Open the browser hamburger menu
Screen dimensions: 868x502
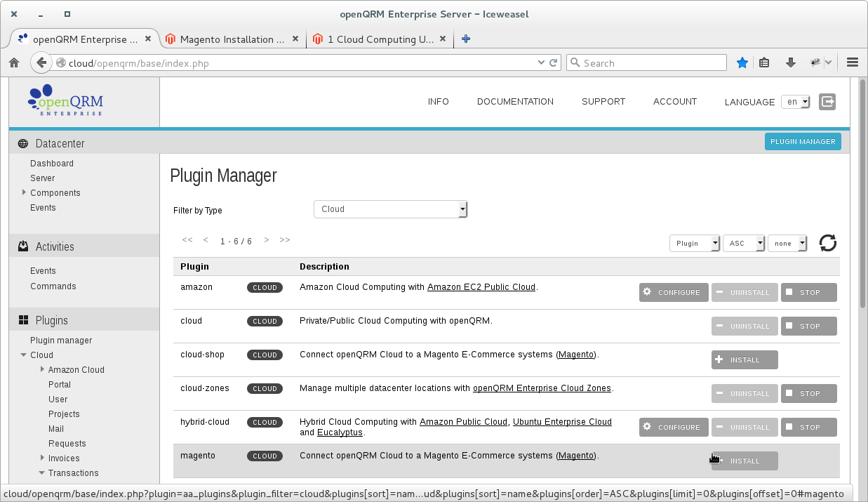click(853, 62)
